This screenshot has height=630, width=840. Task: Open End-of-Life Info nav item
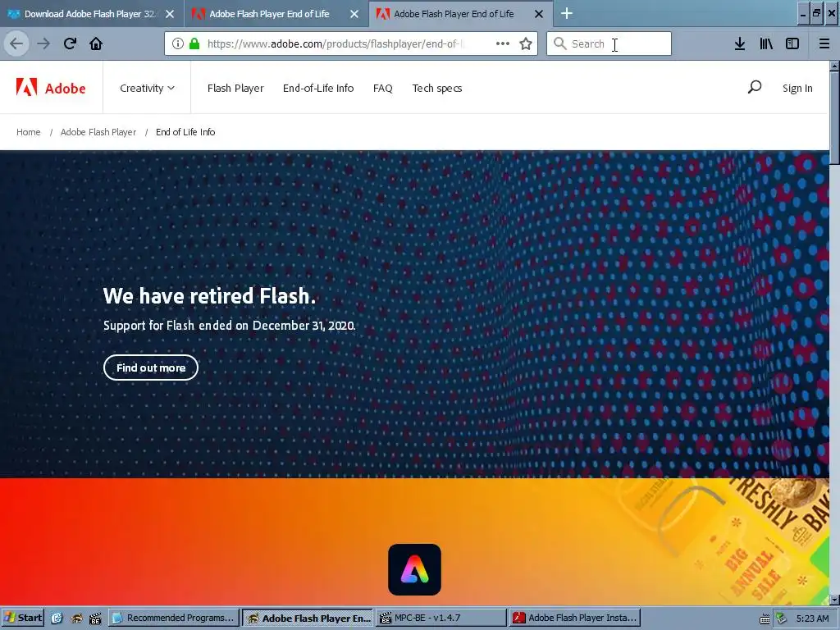coord(318,88)
